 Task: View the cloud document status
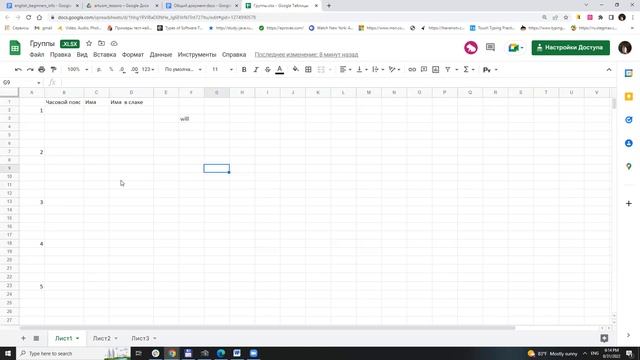coord(114,43)
